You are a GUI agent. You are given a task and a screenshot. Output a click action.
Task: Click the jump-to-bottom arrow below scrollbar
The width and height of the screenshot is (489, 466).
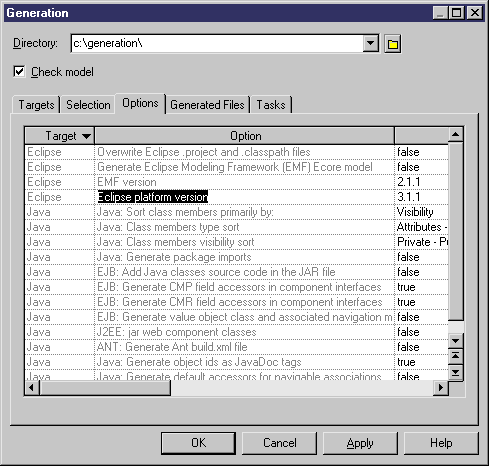(x=455, y=372)
